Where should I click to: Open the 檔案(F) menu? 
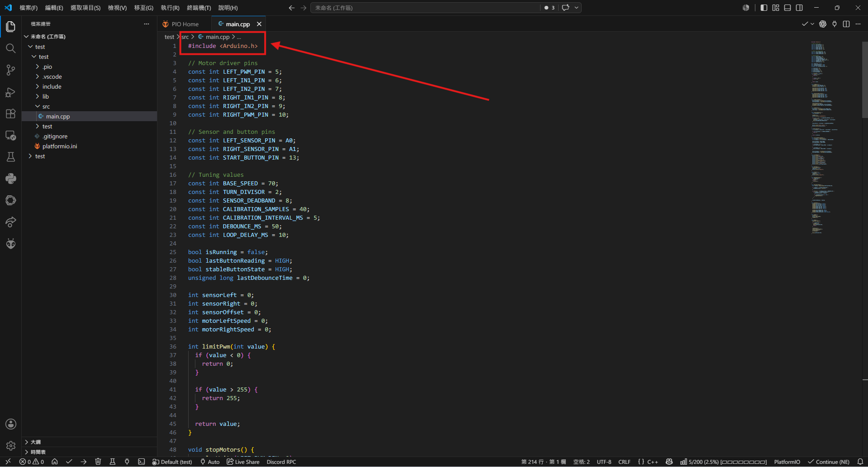(28, 8)
